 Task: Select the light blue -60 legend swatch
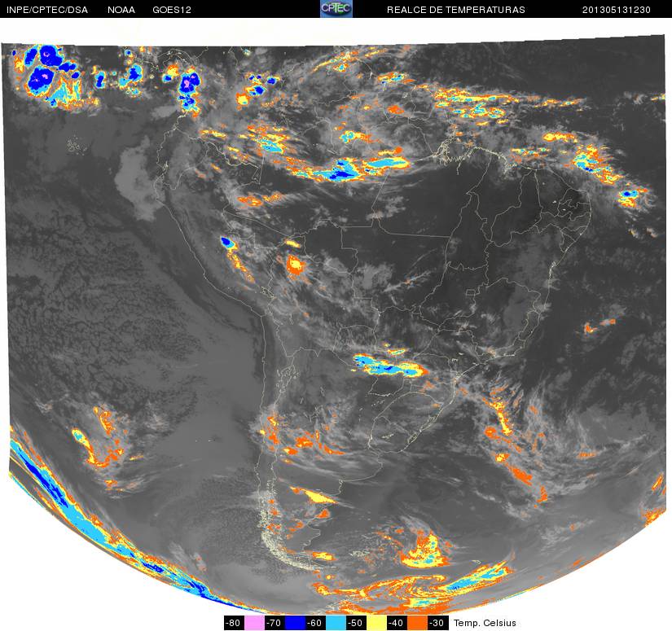[336, 623]
